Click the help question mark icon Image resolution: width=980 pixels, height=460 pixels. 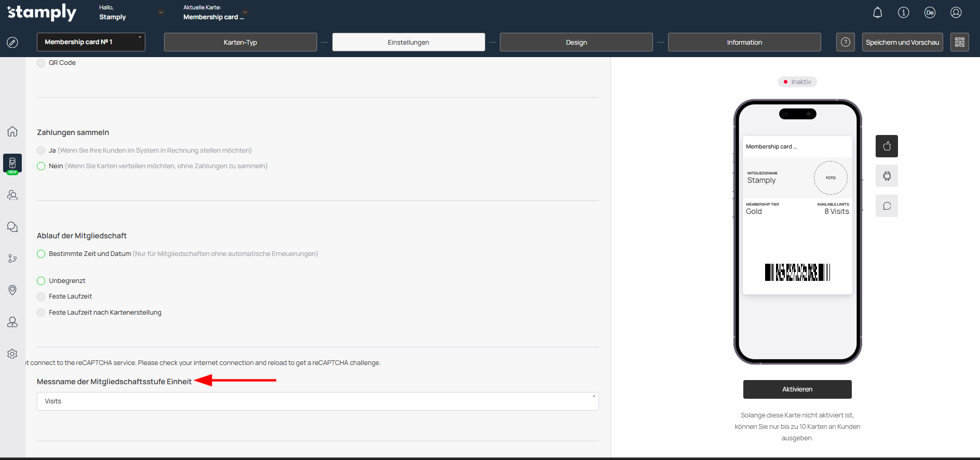pos(845,42)
